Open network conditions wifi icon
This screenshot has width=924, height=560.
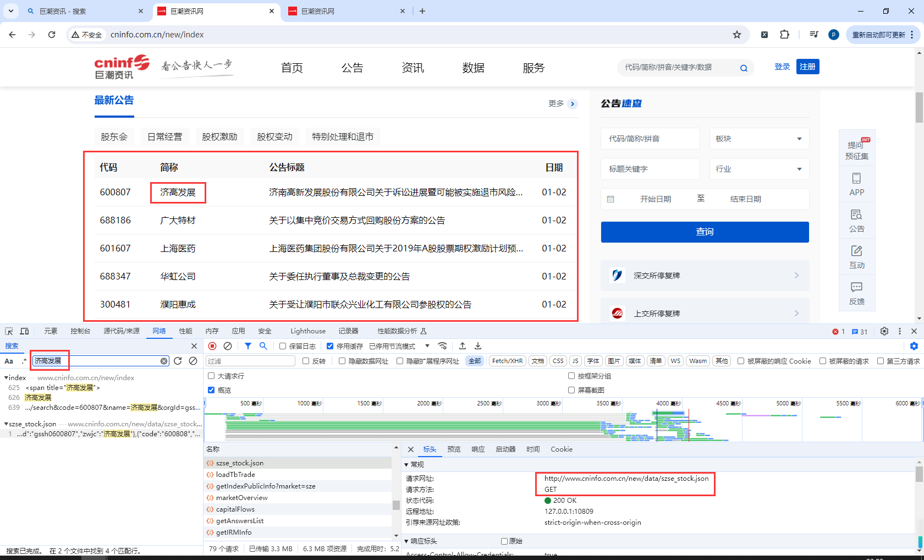click(442, 346)
